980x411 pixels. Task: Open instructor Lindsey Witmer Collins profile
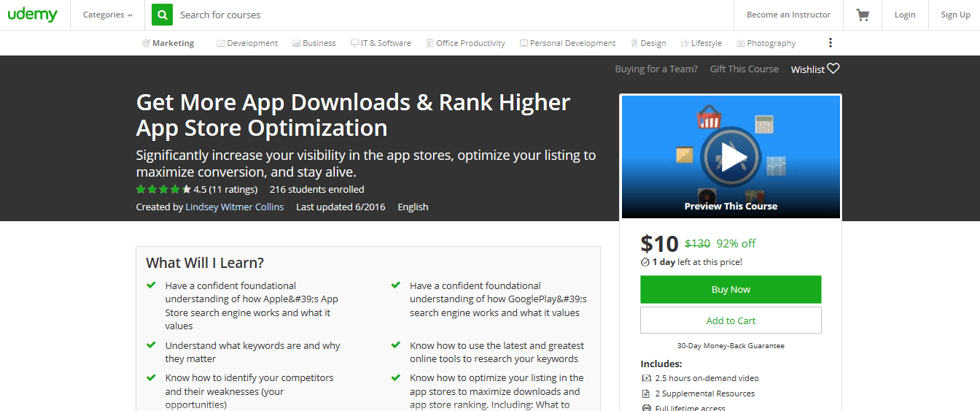[234, 207]
